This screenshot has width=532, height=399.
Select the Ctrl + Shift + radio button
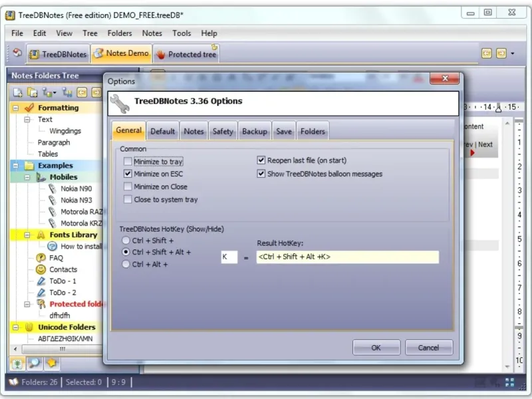(x=126, y=240)
